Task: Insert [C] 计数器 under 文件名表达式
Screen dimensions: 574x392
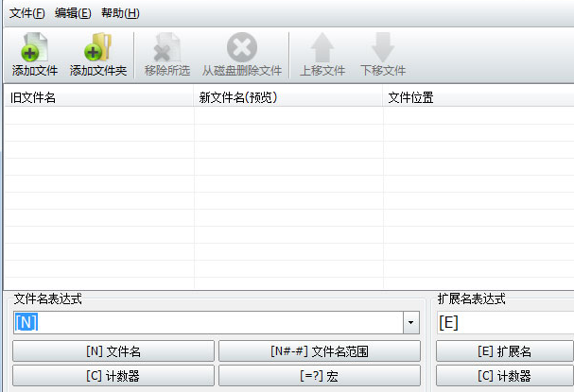Action: (x=113, y=376)
